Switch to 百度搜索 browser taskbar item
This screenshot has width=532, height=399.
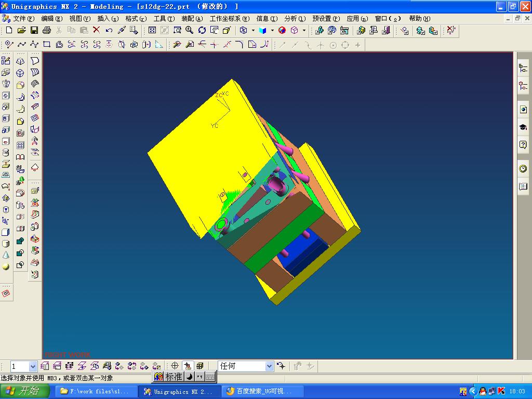tap(262, 392)
